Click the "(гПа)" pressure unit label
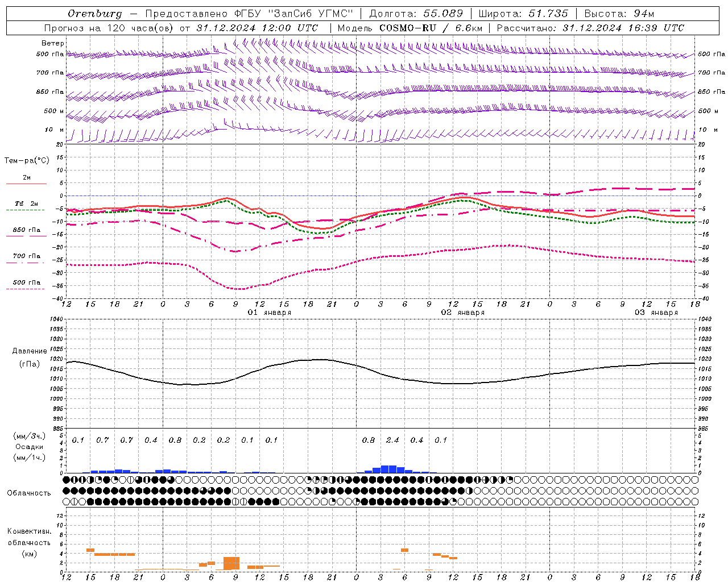This screenshot has width=728, height=582. click(30, 364)
